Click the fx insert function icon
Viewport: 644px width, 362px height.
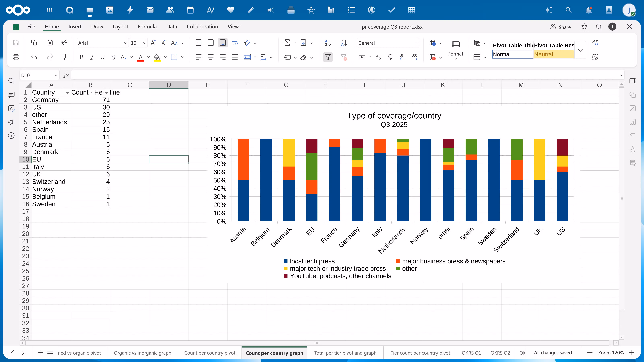click(66, 75)
